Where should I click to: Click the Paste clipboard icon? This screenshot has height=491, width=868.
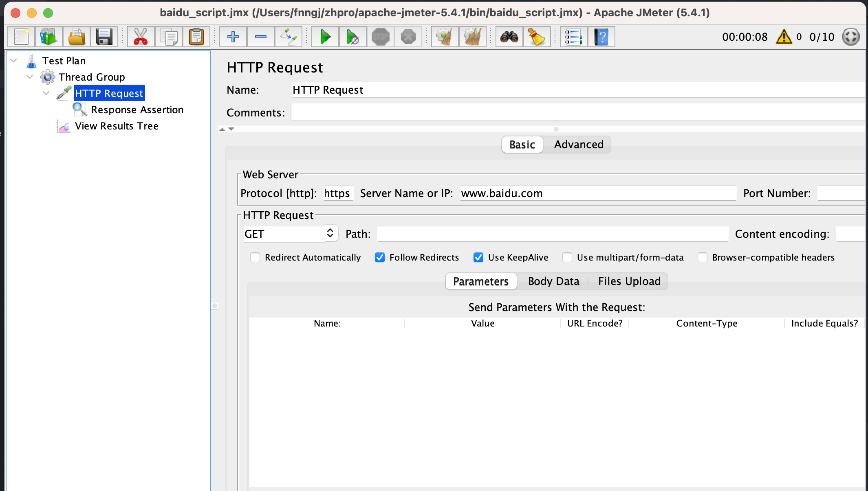(196, 37)
